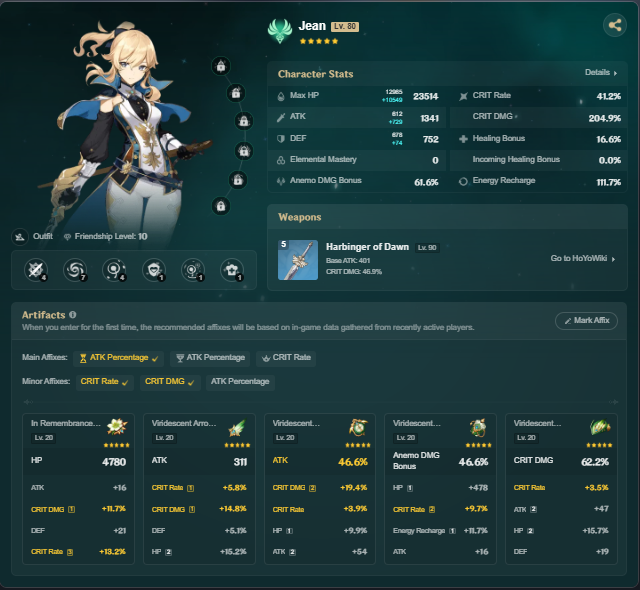Click the Artifacts info icon
This screenshot has width=640, height=590.
(x=73, y=315)
